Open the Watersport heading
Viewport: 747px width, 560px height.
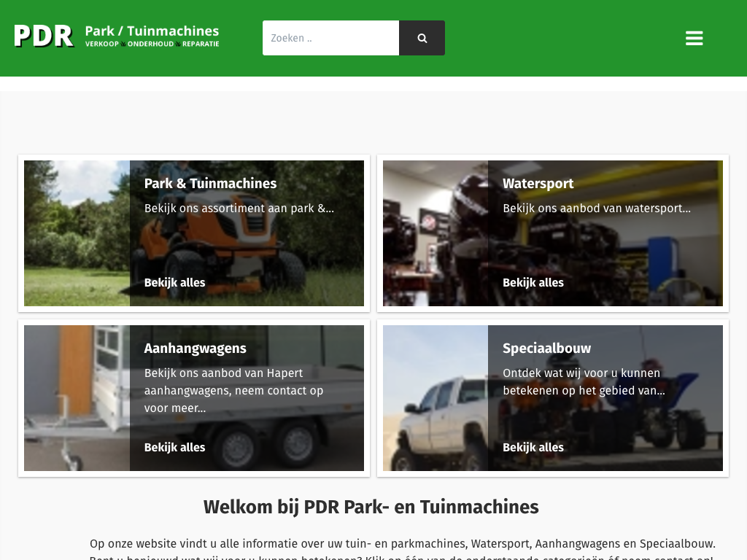pyautogui.click(x=538, y=183)
